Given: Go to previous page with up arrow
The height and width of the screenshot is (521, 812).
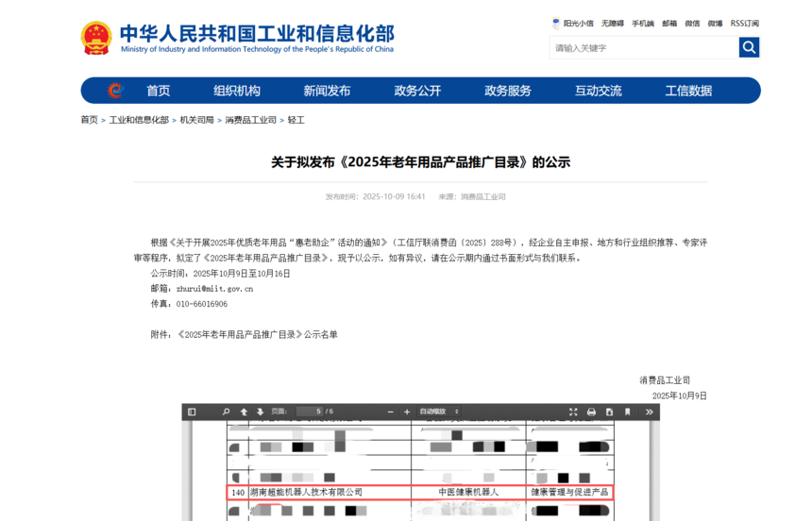Looking at the screenshot, I should click(244, 412).
